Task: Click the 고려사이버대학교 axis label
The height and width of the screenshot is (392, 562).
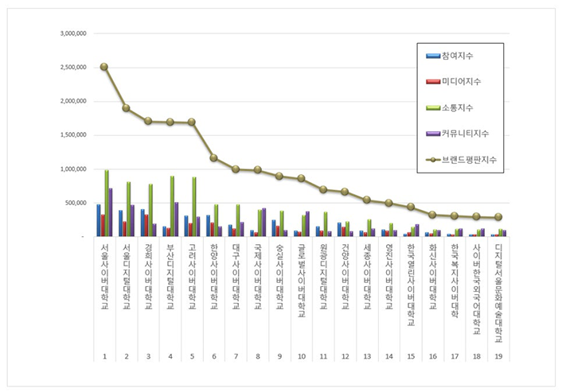Action: point(192,277)
